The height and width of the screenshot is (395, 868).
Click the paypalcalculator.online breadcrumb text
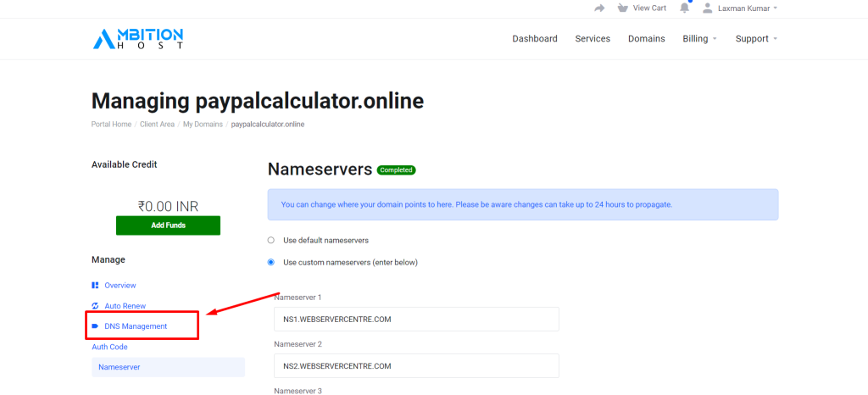pyautogui.click(x=268, y=125)
